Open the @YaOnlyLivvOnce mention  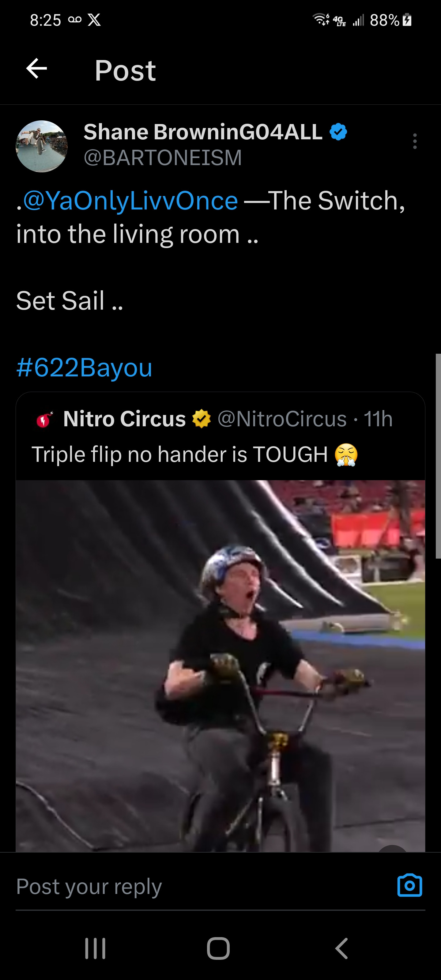[x=130, y=201]
